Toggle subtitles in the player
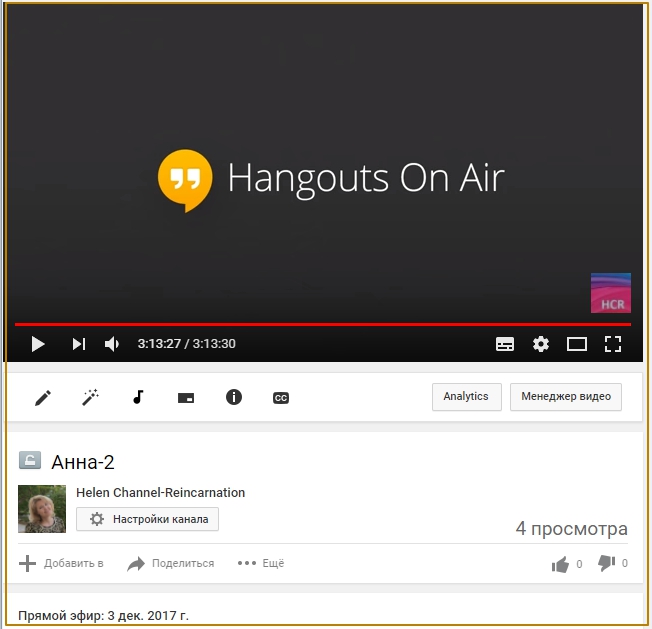 (x=505, y=344)
